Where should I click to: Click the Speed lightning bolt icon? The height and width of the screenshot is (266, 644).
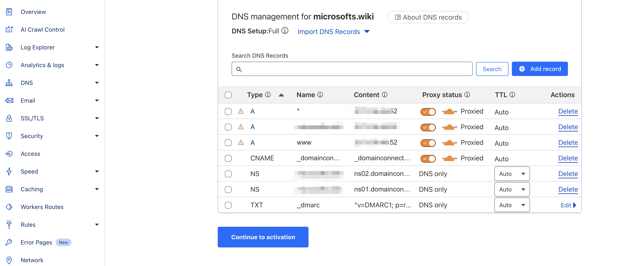(9, 171)
